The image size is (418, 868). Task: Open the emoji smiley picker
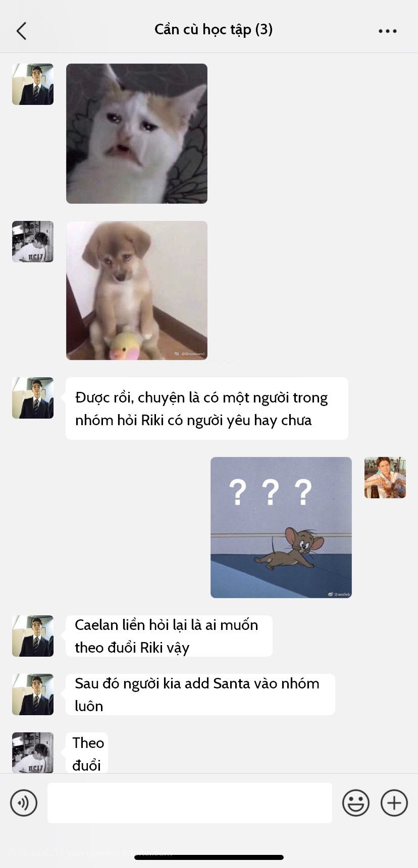click(x=356, y=802)
